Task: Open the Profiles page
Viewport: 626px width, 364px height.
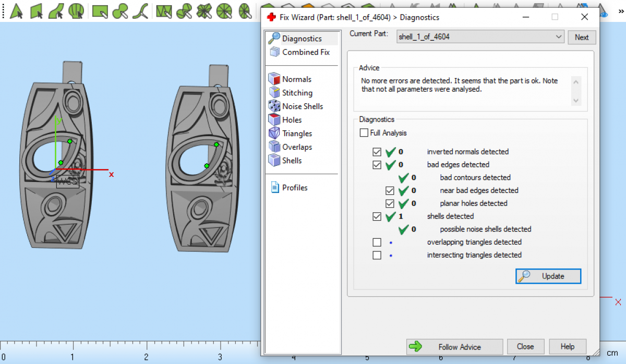Action: coord(294,188)
